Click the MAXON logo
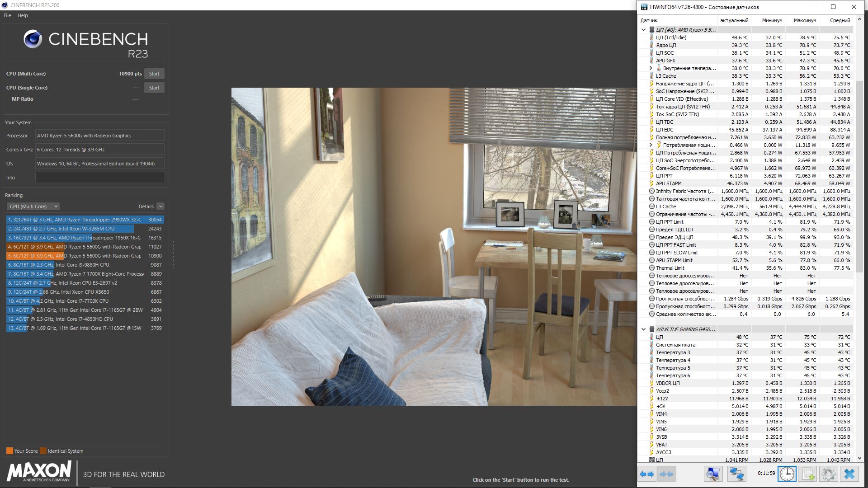 39,471
